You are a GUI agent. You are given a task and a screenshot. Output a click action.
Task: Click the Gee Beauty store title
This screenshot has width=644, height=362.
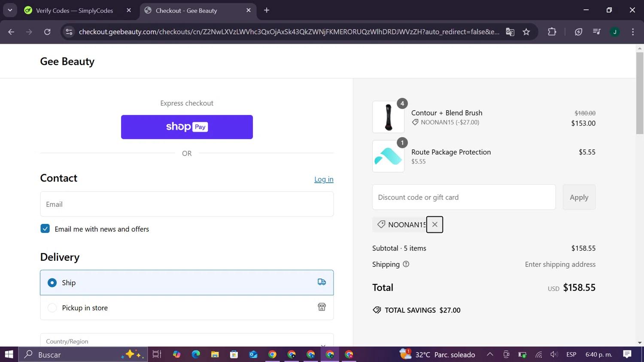coord(67,61)
